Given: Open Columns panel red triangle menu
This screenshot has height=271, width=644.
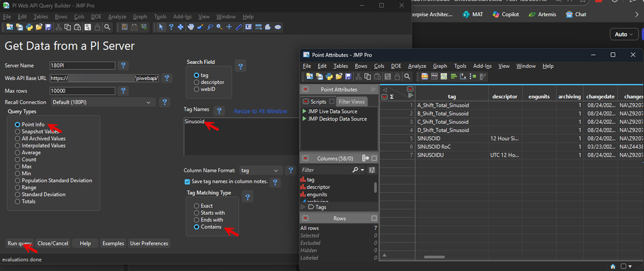Looking at the screenshot, I should (x=305, y=158).
